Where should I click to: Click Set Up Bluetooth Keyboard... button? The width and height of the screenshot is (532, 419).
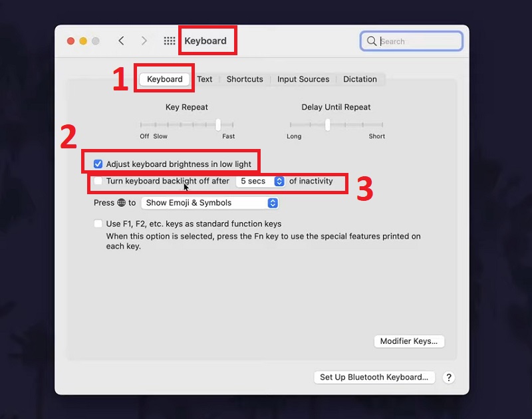(x=374, y=377)
